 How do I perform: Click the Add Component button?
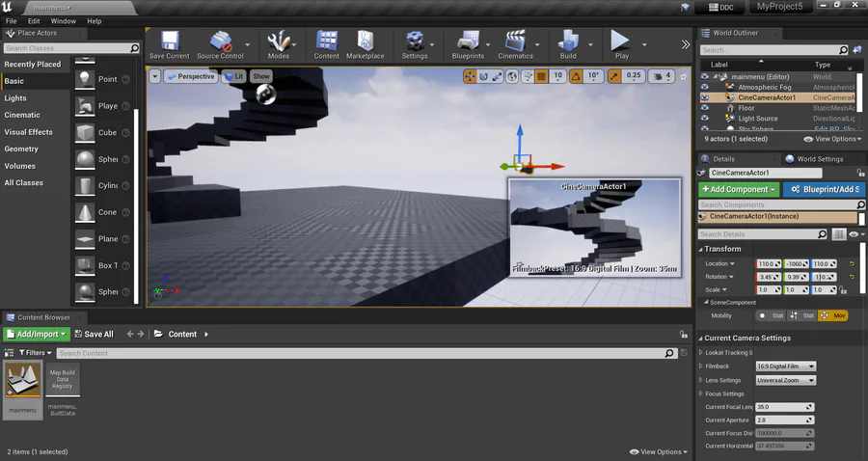[739, 189]
